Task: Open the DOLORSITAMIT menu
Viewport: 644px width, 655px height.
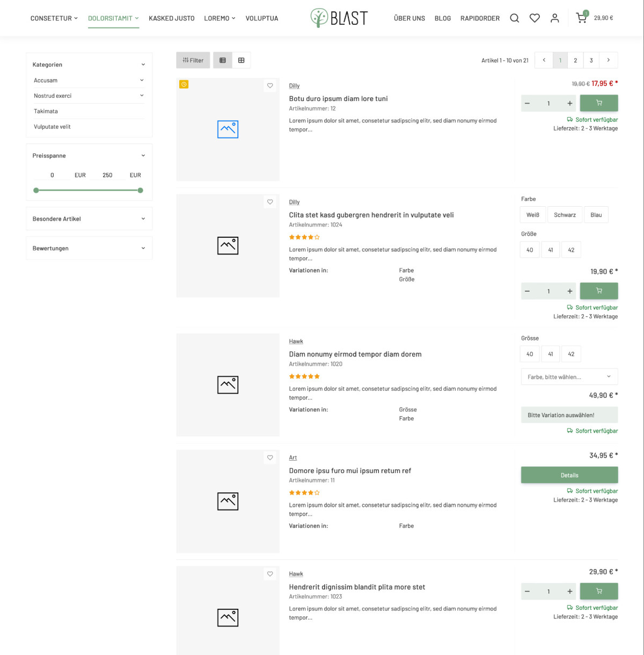Action: coord(113,18)
